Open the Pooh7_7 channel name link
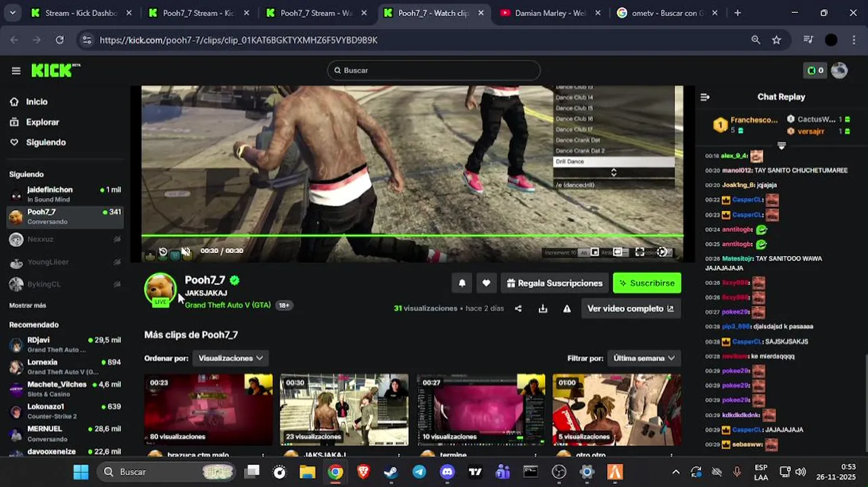Screen dimensions: 868x487 [205, 280]
